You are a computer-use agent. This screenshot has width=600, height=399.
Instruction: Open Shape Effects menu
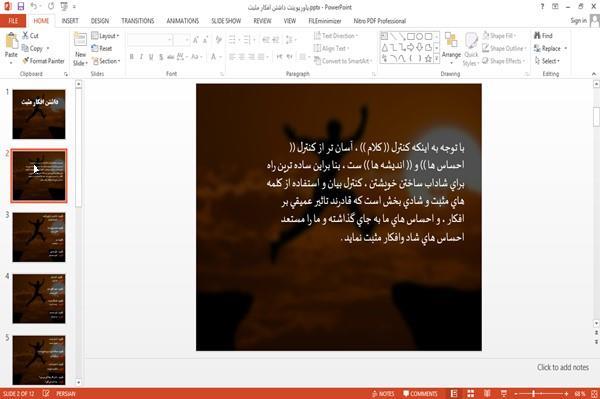click(503, 61)
